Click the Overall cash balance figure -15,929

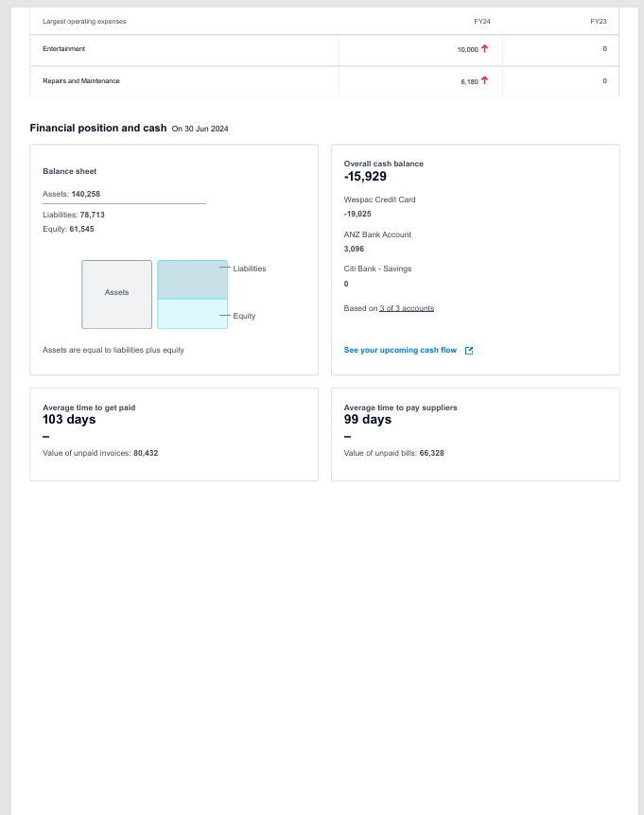pyautogui.click(x=365, y=176)
